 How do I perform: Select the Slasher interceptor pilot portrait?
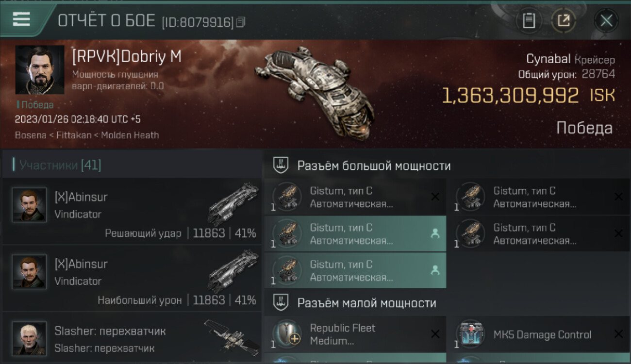click(29, 338)
